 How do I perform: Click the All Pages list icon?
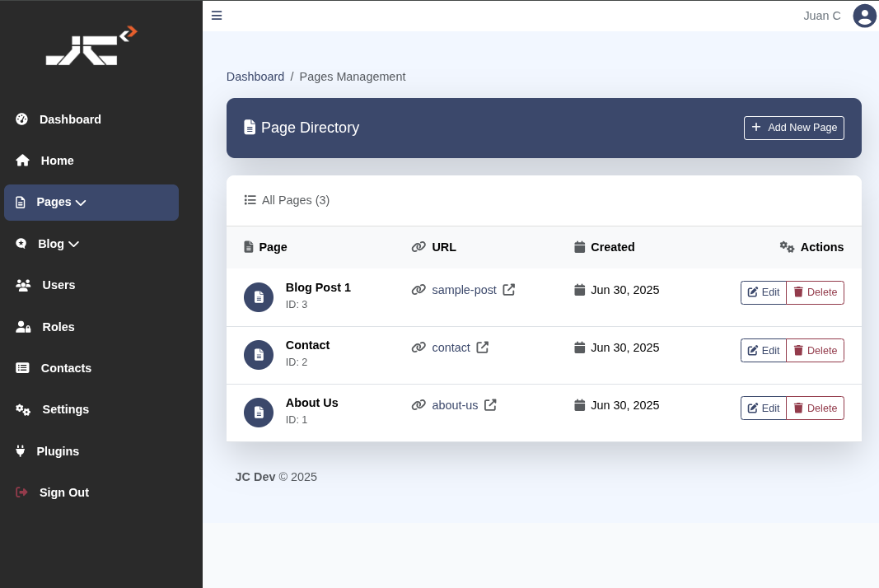(x=250, y=200)
